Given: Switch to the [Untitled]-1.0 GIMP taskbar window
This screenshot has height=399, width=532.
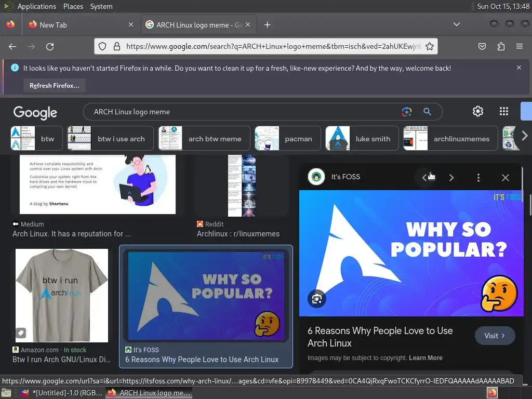Looking at the screenshot, I should (x=62, y=393).
